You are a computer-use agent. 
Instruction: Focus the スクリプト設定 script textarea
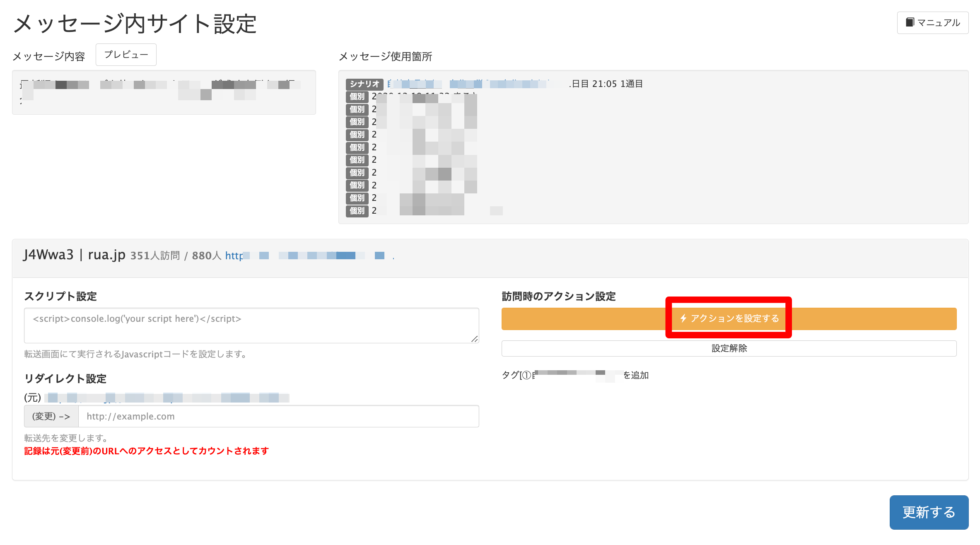[x=251, y=326]
